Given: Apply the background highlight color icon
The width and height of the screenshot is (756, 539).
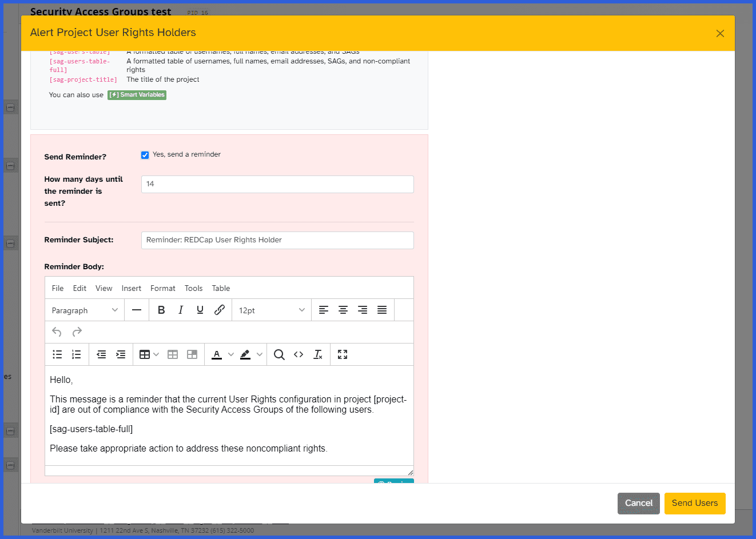Looking at the screenshot, I should point(245,354).
